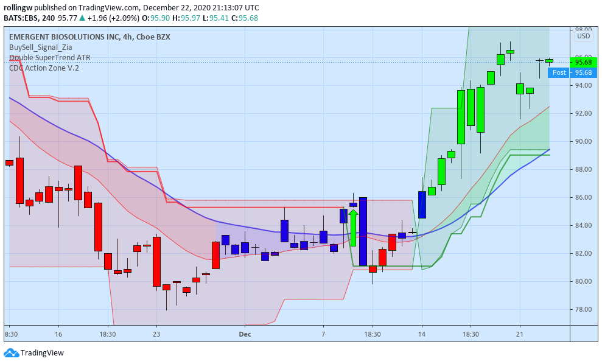Click the 8:30 time label on axis

(11, 334)
